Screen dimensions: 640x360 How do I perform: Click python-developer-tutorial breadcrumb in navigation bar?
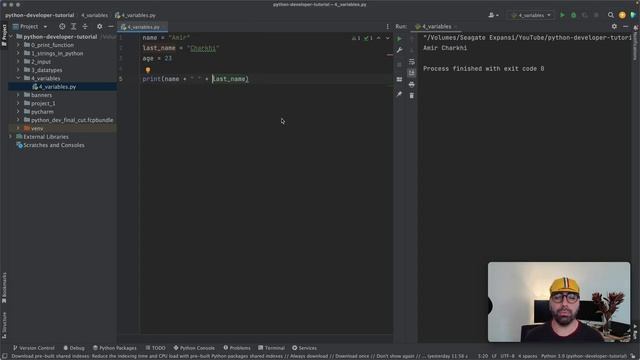pyautogui.click(x=40, y=15)
